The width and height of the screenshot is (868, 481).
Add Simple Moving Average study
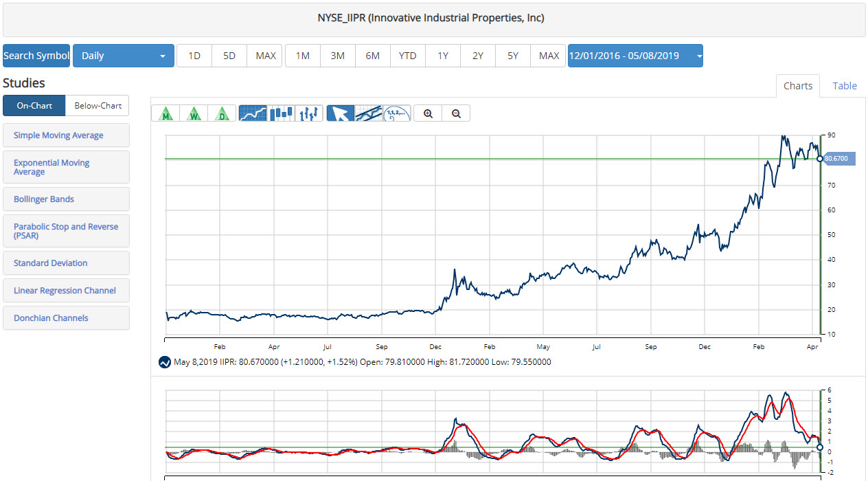(66, 135)
